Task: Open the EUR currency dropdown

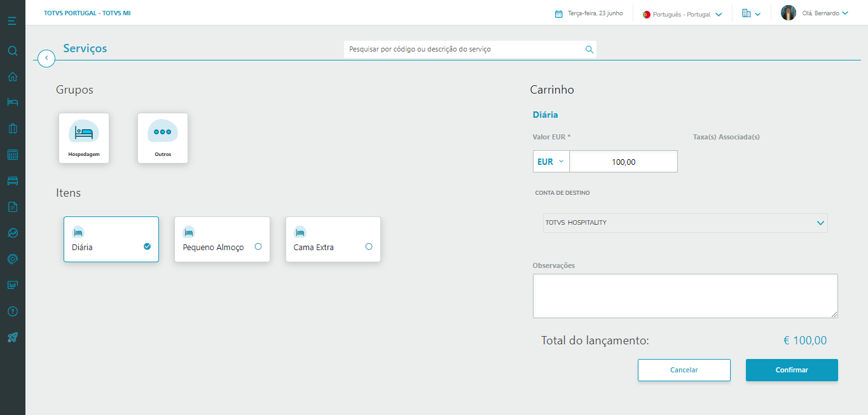Action: click(551, 162)
